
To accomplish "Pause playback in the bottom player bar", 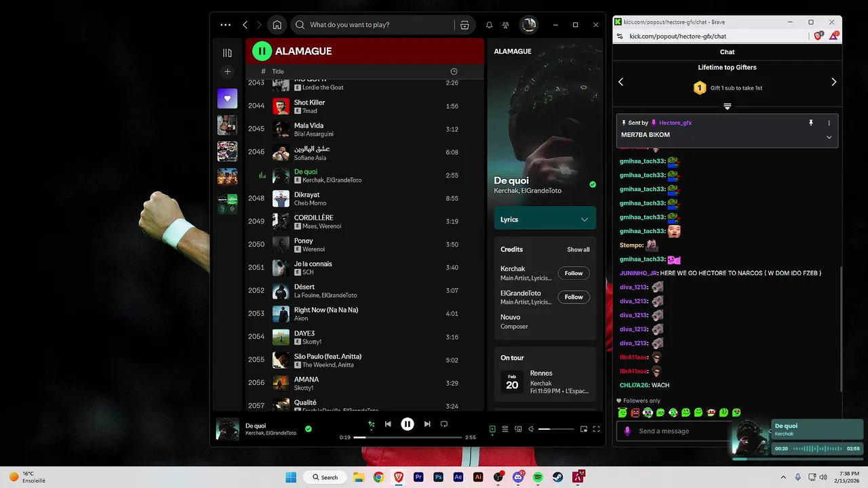I will pos(408,424).
